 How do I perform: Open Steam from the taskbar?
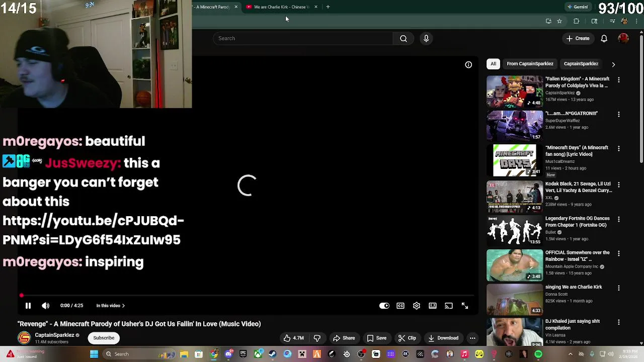tap(272, 354)
